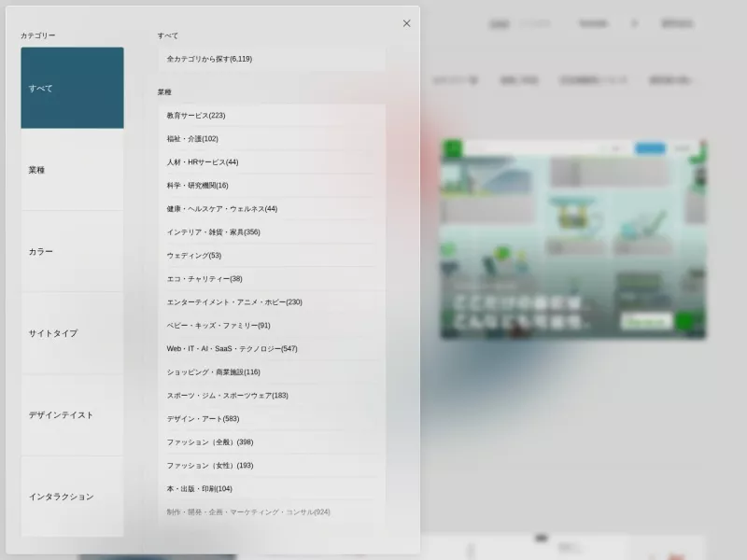Select 科学・研究機関(16) entry
This screenshot has width=747, height=560.
tap(272, 185)
